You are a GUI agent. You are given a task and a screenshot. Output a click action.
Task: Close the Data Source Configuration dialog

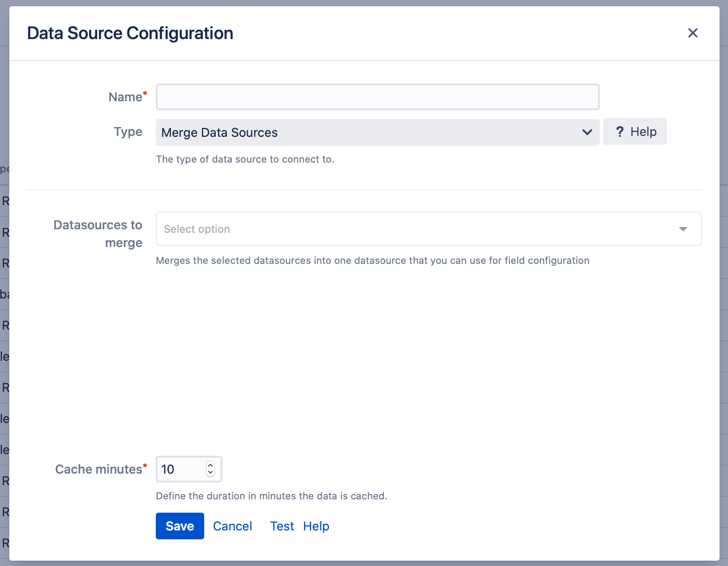pos(692,33)
